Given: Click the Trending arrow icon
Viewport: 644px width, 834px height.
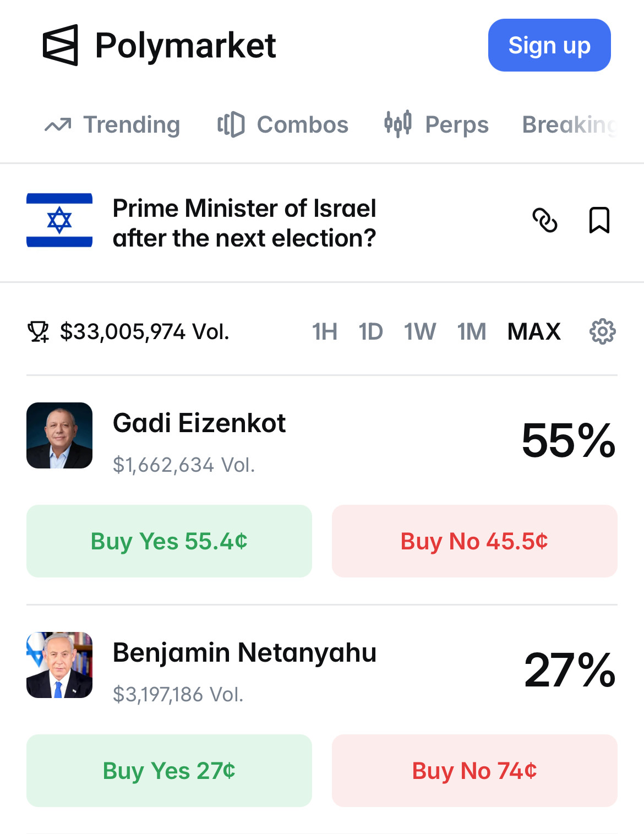Looking at the screenshot, I should (x=58, y=125).
